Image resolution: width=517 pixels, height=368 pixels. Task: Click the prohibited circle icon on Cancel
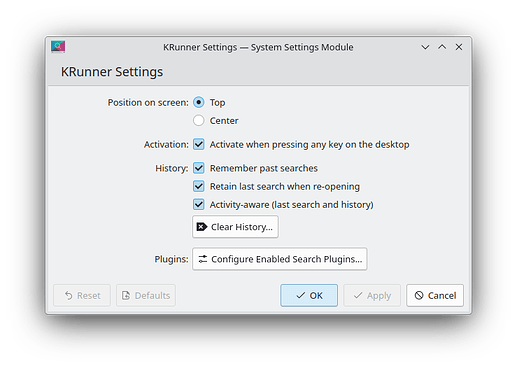coord(419,295)
